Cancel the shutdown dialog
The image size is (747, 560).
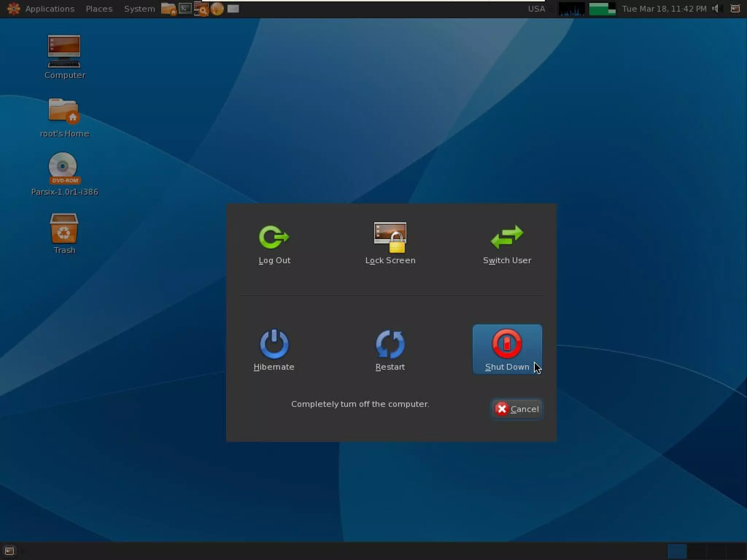pos(517,409)
